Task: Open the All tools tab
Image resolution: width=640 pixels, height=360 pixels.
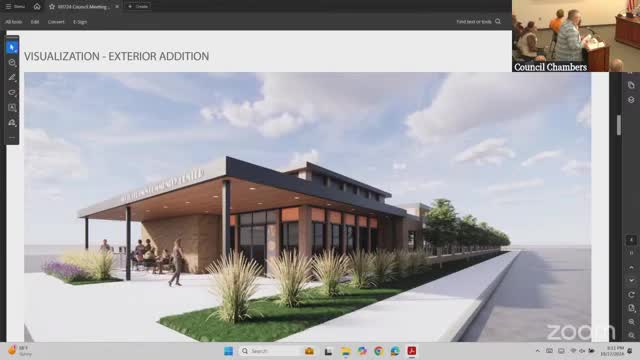Action: click(14, 22)
